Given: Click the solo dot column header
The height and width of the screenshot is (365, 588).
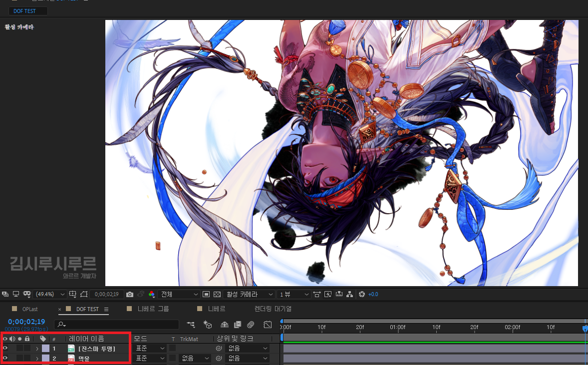Looking at the screenshot, I should pyautogui.click(x=20, y=339).
